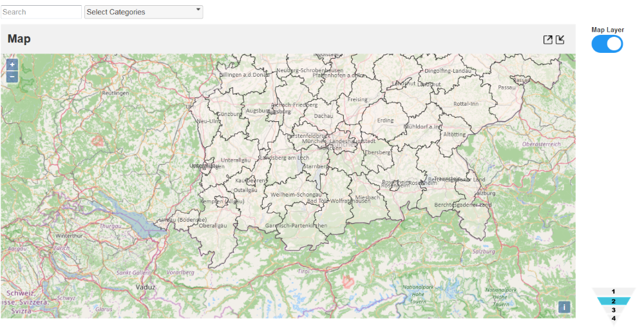
Task: Click the Vorarlberg region label
Action: click(x=180, y=273)
